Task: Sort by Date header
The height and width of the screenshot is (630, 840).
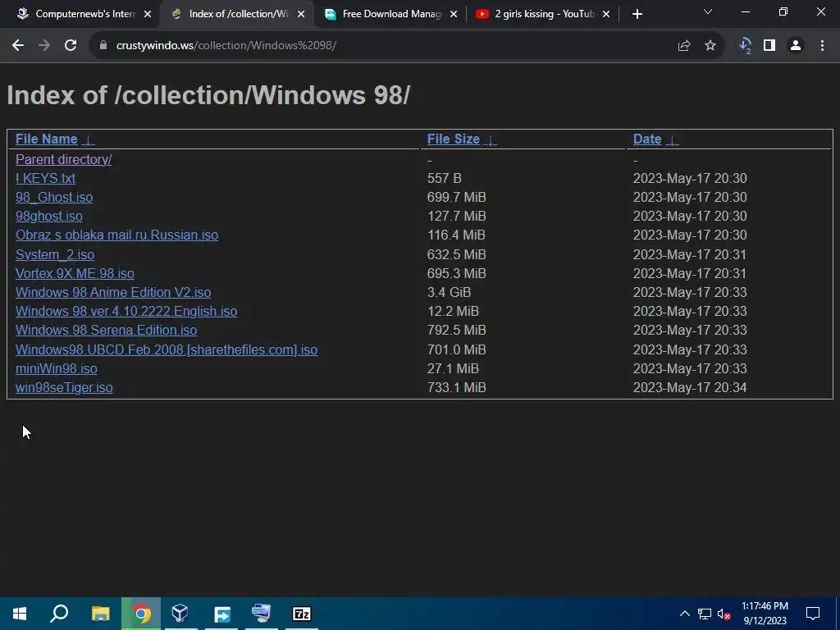Action: point(647,139)
